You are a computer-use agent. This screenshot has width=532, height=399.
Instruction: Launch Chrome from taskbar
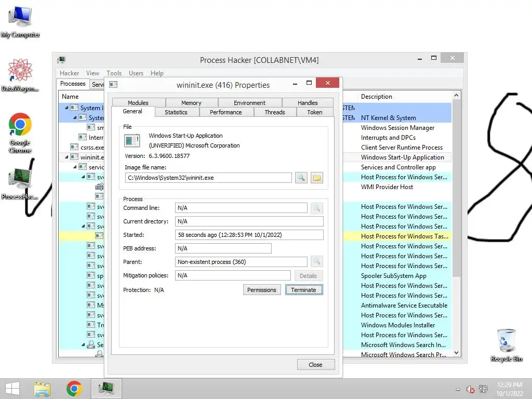pyautogui.click(x=74, y=389)
